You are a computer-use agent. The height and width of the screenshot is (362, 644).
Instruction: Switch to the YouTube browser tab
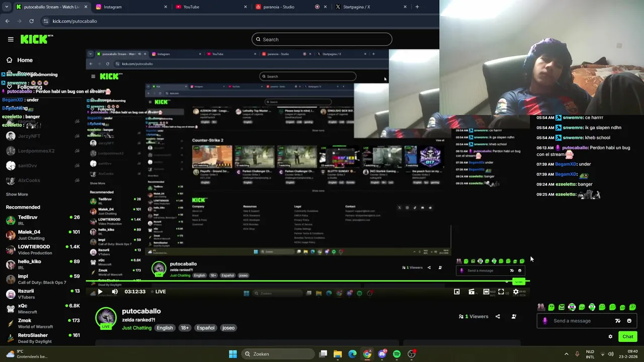pos(211,7)
